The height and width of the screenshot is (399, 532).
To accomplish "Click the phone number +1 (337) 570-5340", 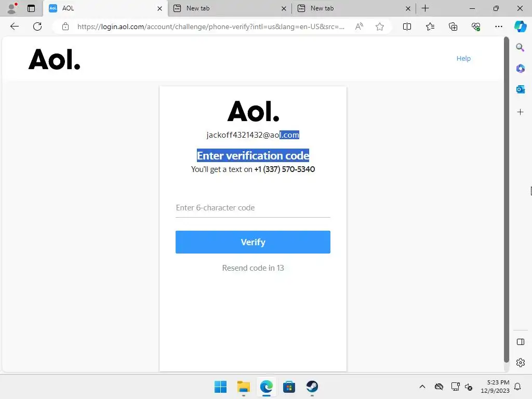I will click(284, 169).
